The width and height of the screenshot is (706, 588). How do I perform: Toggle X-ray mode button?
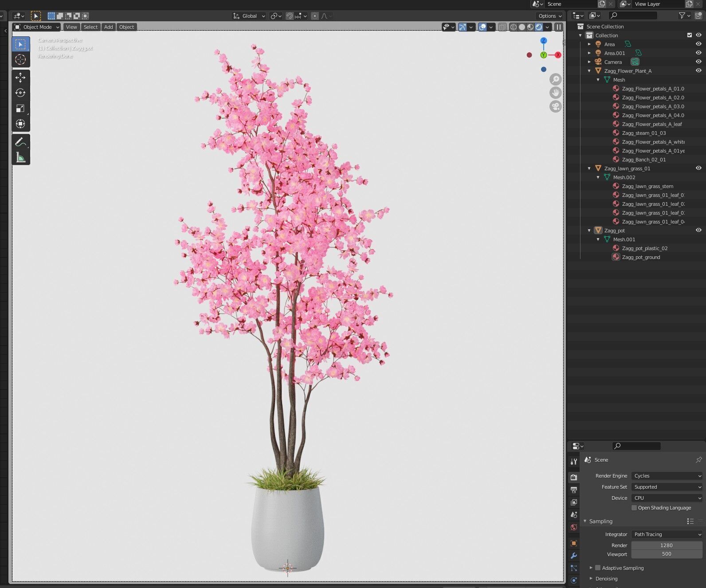(x=502, y=27)
